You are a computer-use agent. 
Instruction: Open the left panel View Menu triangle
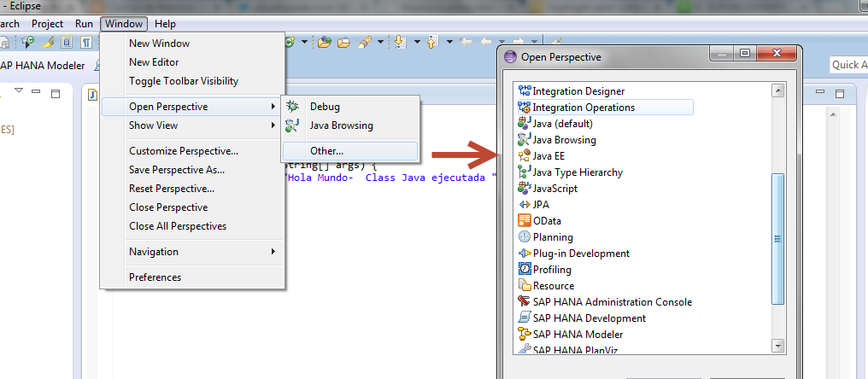tap(19, 90)
